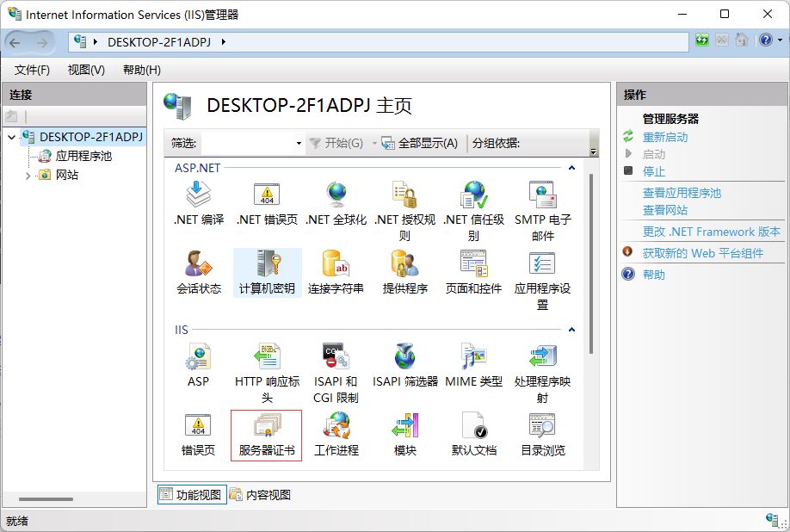Open the .NET 编译 feature
This screenshot has height=532, width=790.
[199, 203]
